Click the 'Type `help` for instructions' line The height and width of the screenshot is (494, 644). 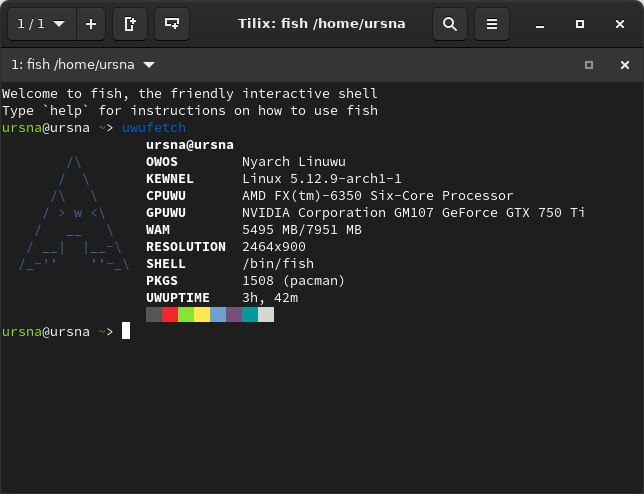(x=189, y=111)
